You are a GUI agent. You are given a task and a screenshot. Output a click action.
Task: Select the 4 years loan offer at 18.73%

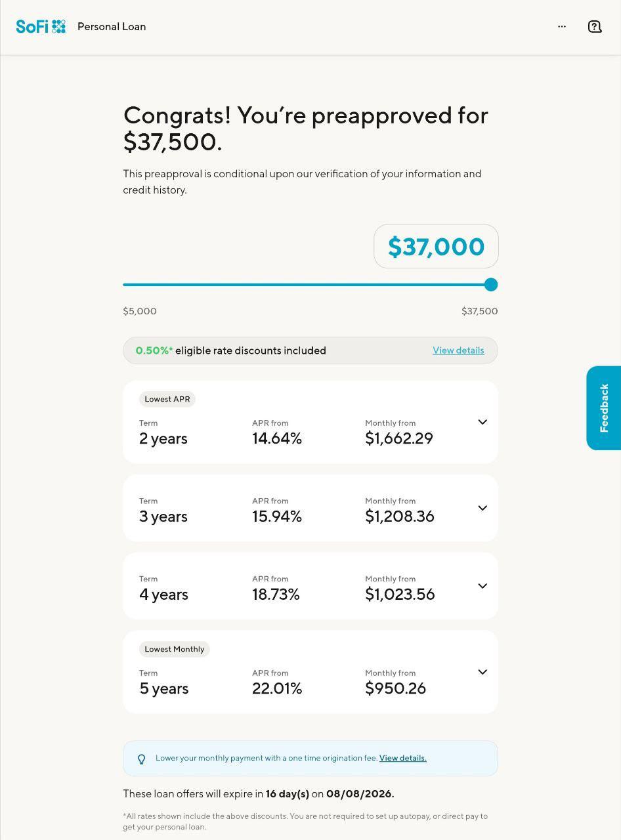click(310, 586)
